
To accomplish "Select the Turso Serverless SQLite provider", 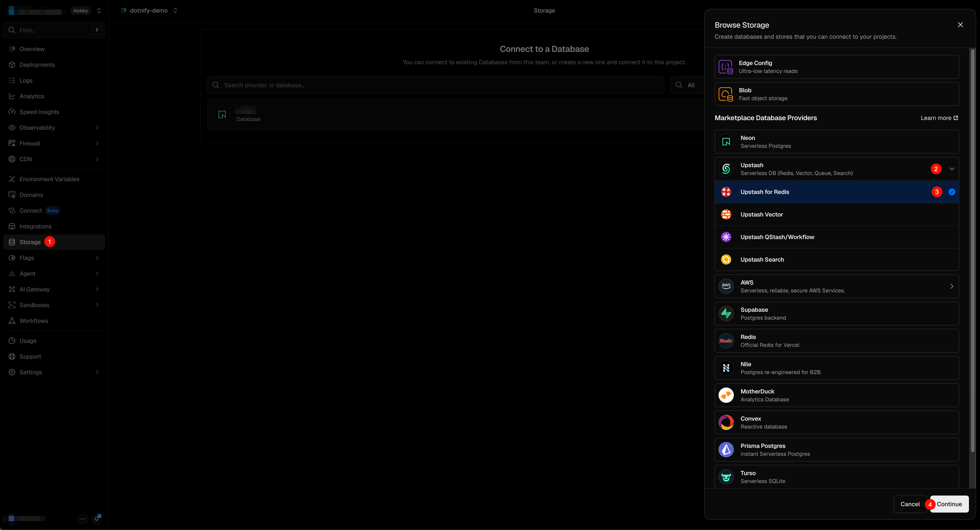I will [x=837, y=477].
